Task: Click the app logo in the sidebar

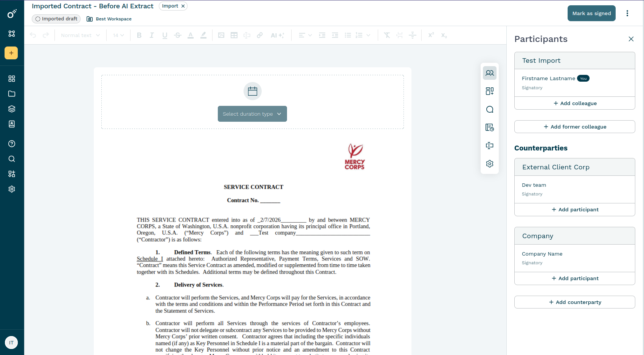Action: point(12,14)
